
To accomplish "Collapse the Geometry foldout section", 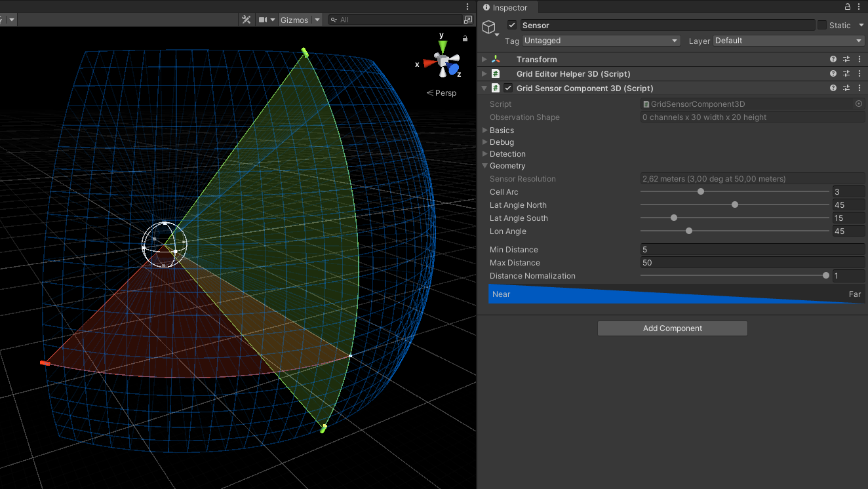I will coord(507,166).
